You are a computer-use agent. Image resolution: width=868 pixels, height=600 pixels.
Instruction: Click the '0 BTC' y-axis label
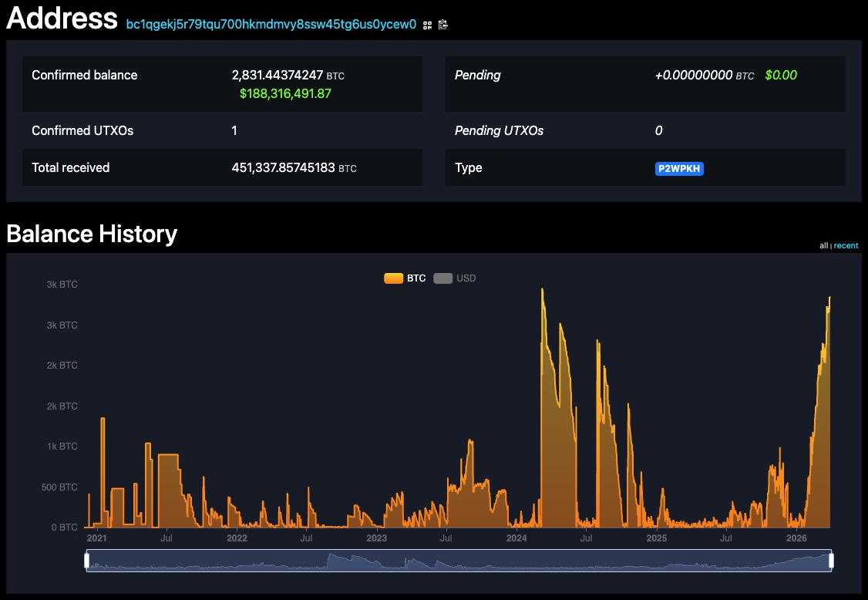pos(64,527)
